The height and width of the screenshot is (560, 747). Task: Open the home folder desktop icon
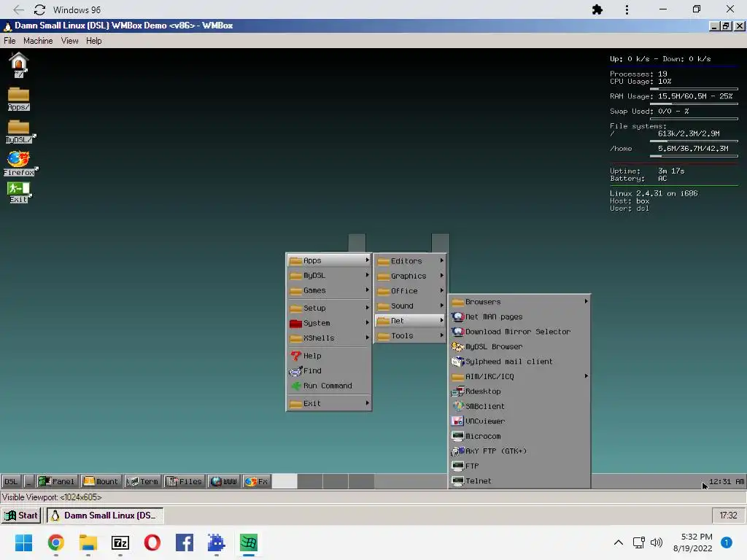[x=18, y=64]
